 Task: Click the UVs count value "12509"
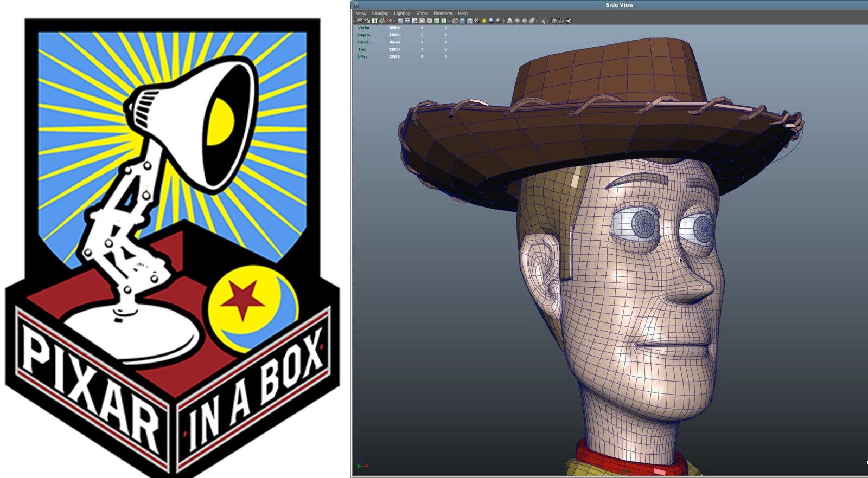(x=394, y=56)
